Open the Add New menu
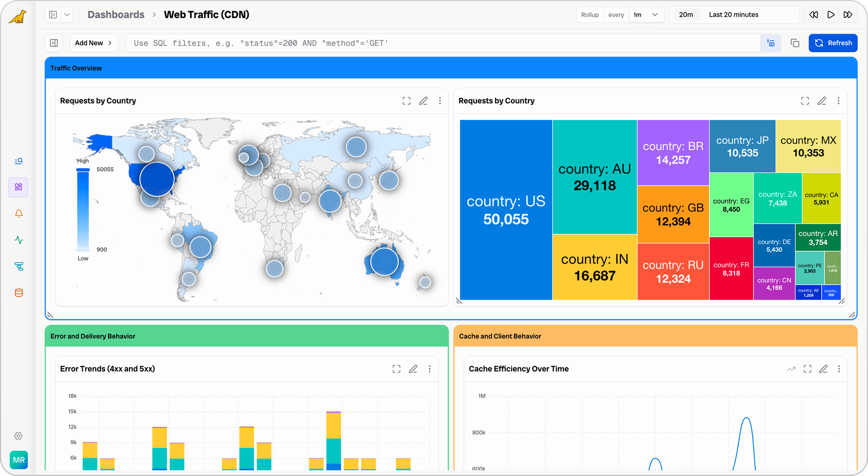Viewport: 868px width, 476px height. [94, 43]
